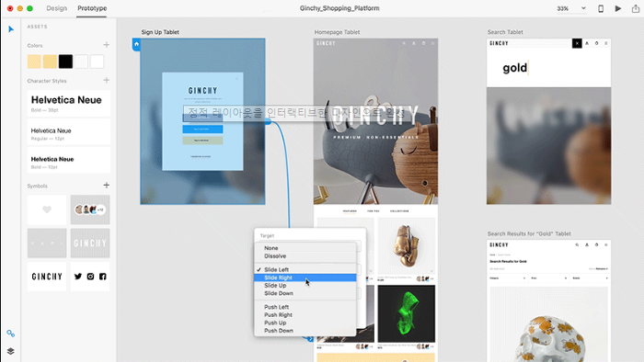
Task: Select the social media icons symbol
Action: pyautogui.click(x=90, y=277)
